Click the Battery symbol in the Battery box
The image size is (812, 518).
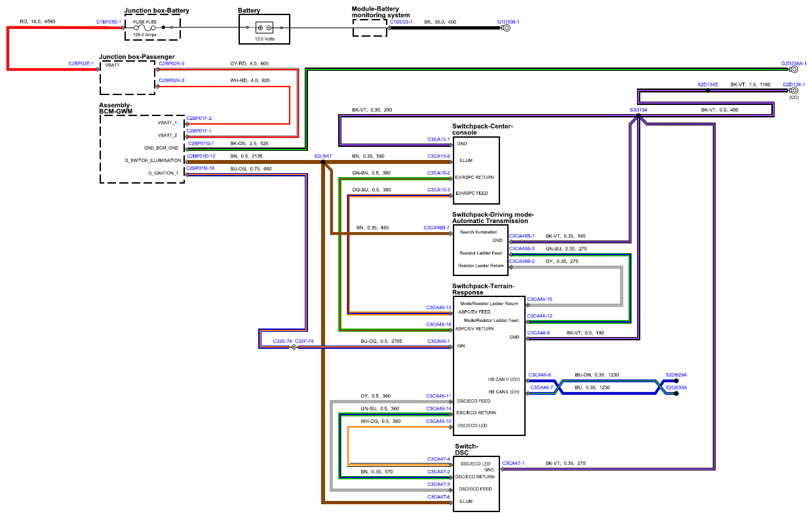click(x=264, y=28)
